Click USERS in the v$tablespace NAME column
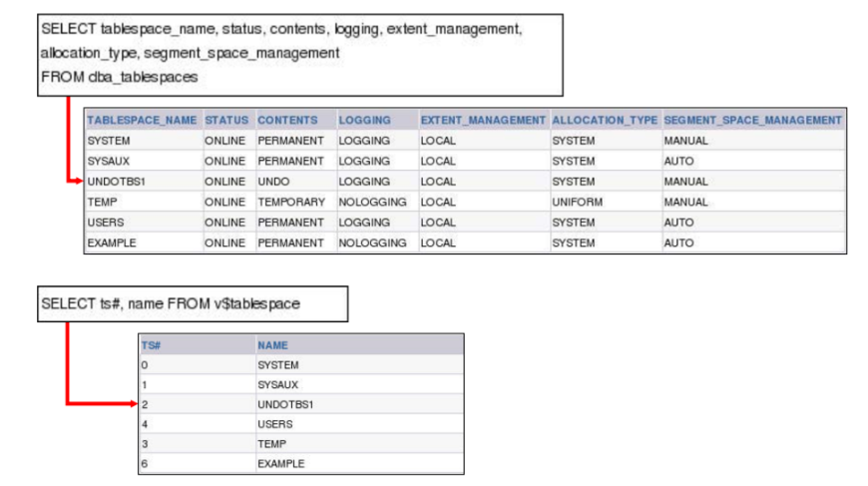The height and width of the screenshot is (486, 868). (275, 424)
